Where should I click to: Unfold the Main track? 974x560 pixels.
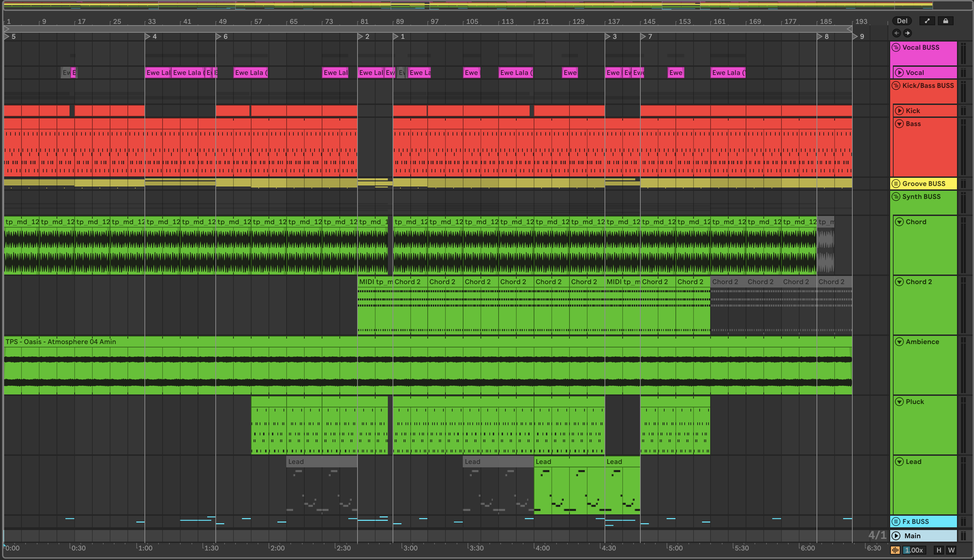click(x=896, y=536)
